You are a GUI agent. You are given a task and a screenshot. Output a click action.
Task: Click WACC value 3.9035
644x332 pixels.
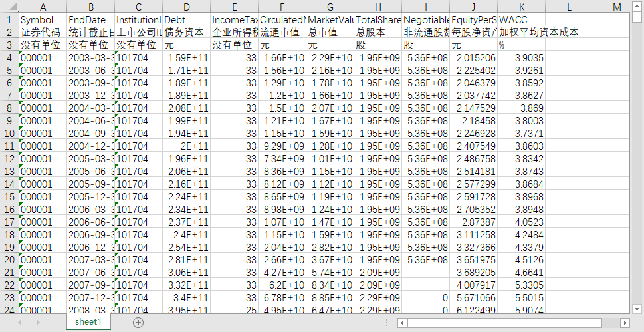click(522, 57)
